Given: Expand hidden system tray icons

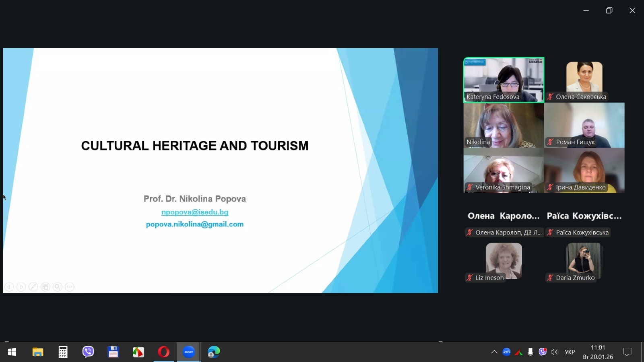Looking at the screenshot, I should (x=494, y=352).
